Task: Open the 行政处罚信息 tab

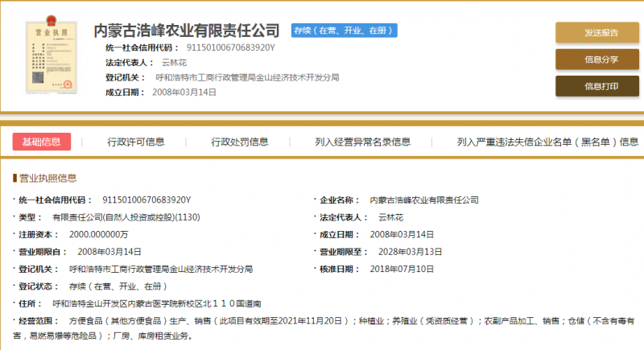Action: tap(239, 142)
